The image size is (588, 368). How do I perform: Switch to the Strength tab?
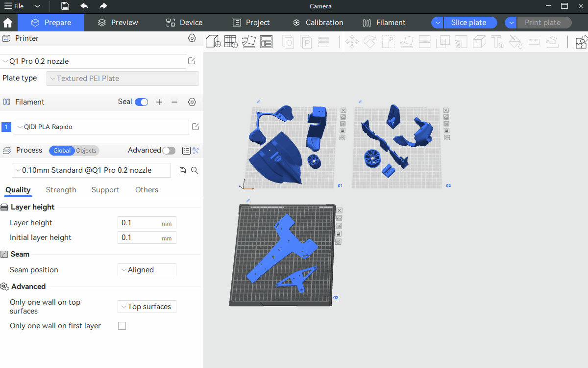61,190
